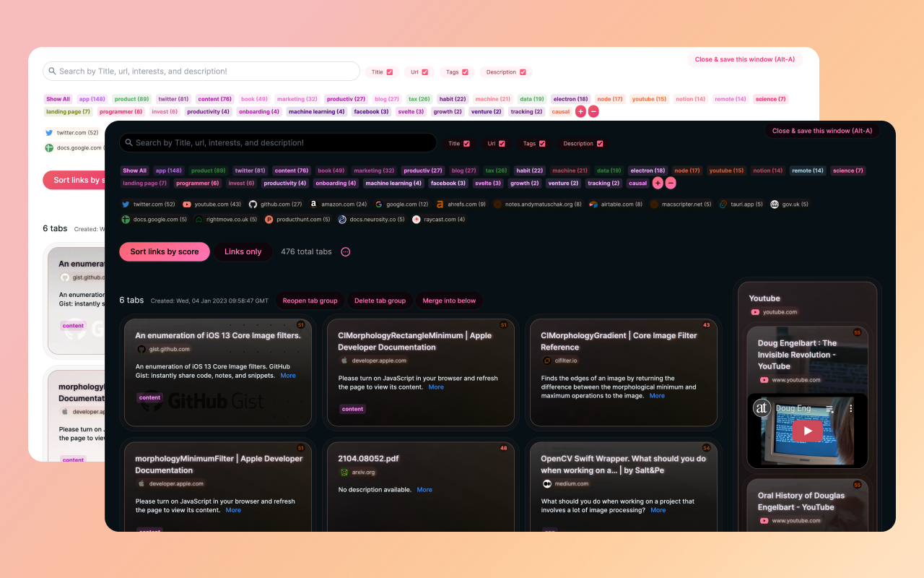
Task: Expand More on the iOS 13 Core Image card
Action: click(x=288, y=376)
